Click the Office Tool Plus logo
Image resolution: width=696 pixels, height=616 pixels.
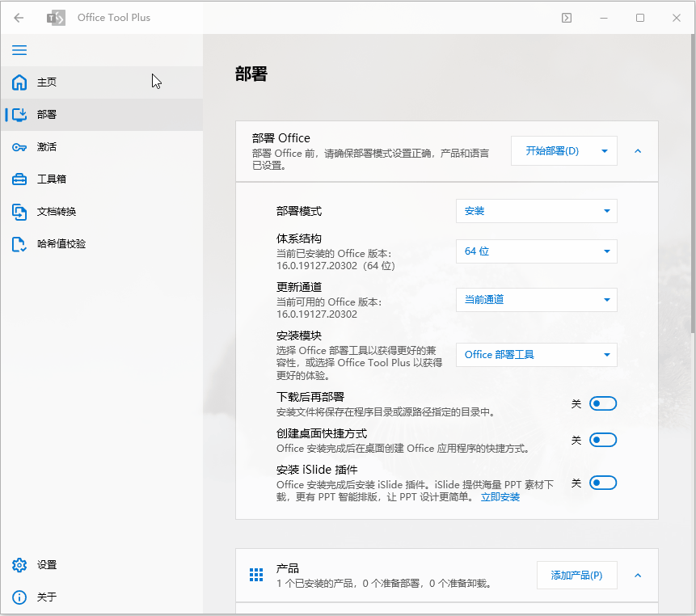(56, 18)
